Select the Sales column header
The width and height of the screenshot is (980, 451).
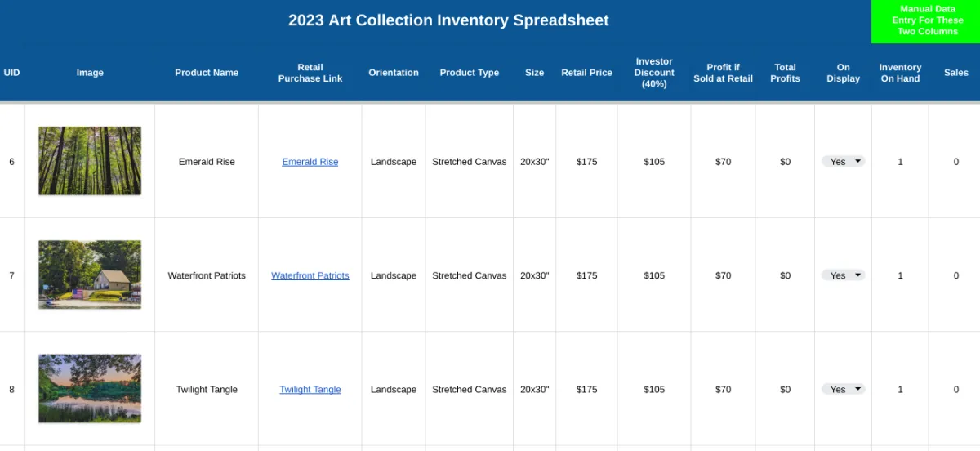click(x=955, y=73)
